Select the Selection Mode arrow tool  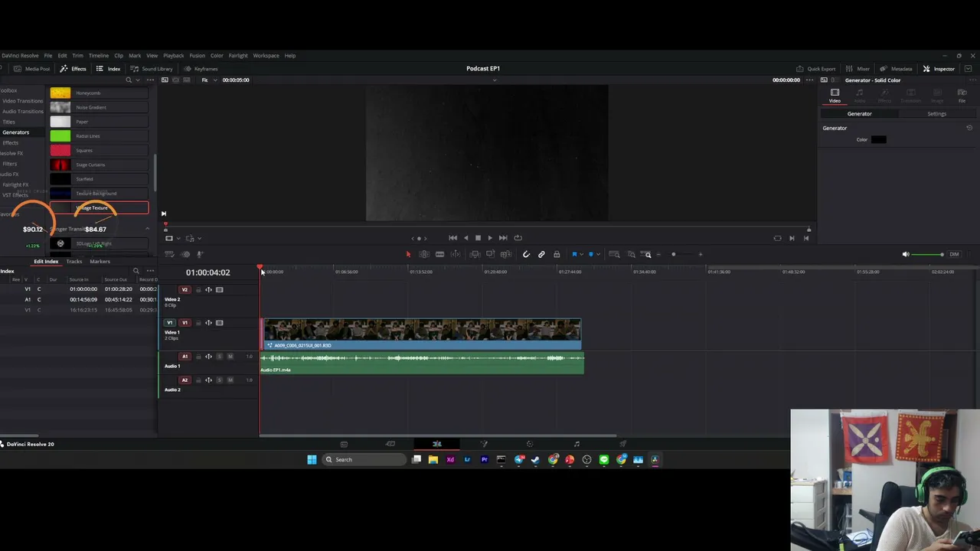point(408,254)
